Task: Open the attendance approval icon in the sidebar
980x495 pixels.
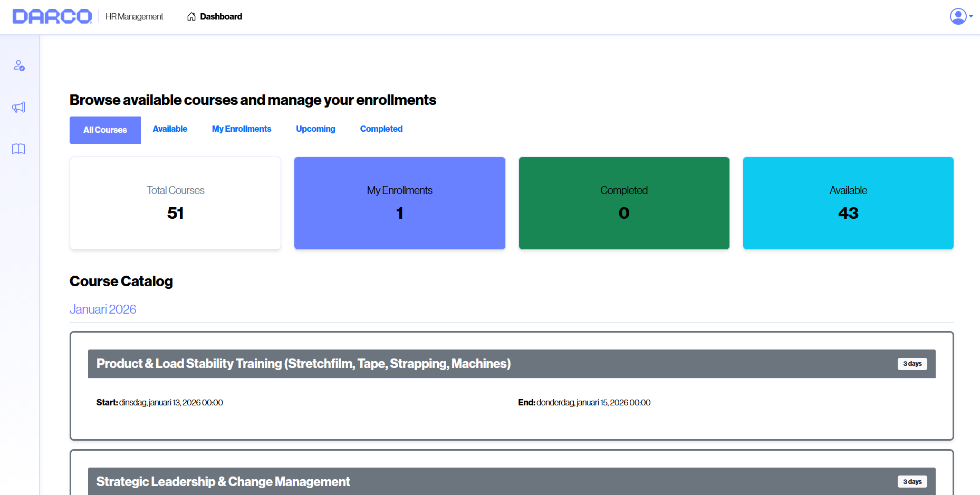Action: coord(19,66)
